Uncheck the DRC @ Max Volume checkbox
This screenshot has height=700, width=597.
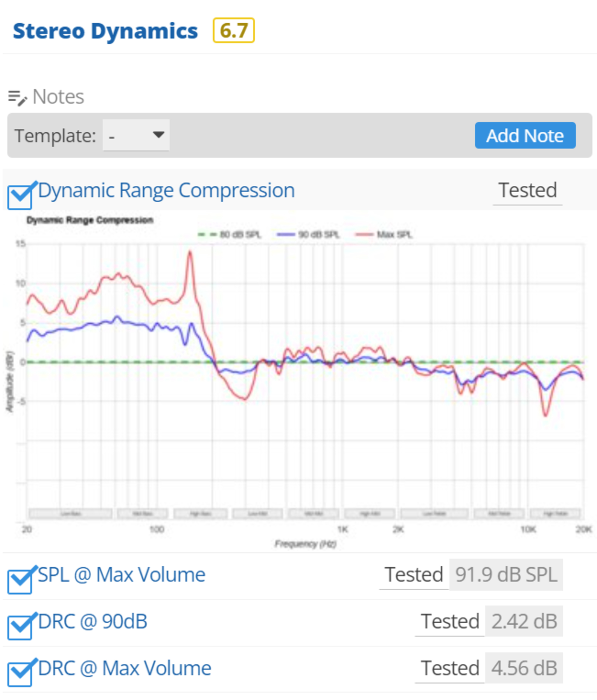[20, 675]
